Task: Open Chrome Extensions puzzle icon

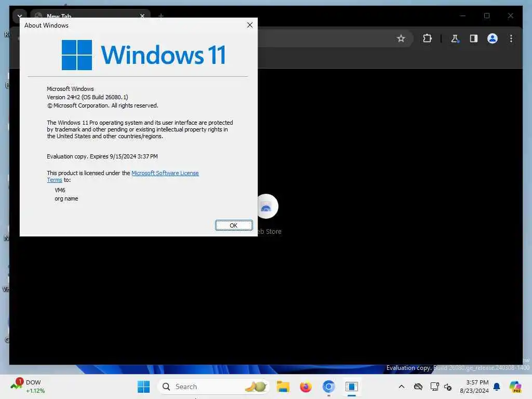Action: (x=427, y=38)
